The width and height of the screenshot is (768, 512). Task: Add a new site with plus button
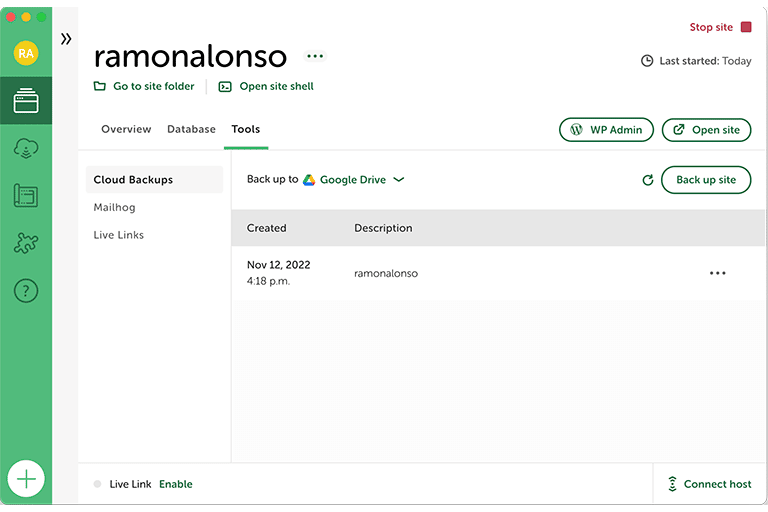(26, 479)
